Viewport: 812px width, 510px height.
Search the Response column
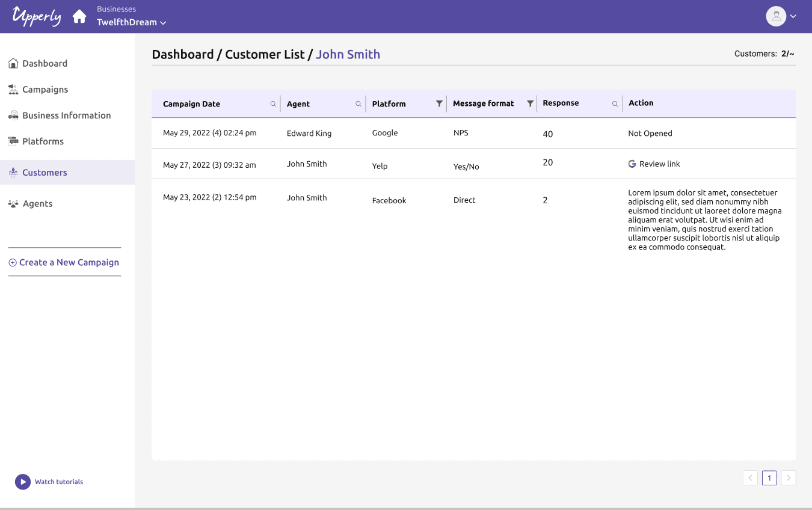pos(615,104)
